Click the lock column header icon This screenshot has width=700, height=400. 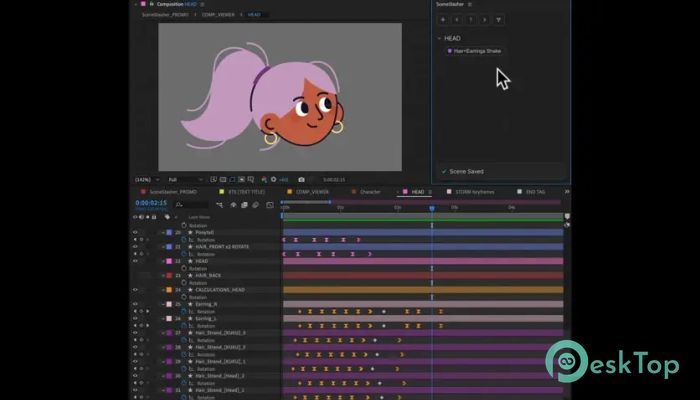tap(154, 217)
